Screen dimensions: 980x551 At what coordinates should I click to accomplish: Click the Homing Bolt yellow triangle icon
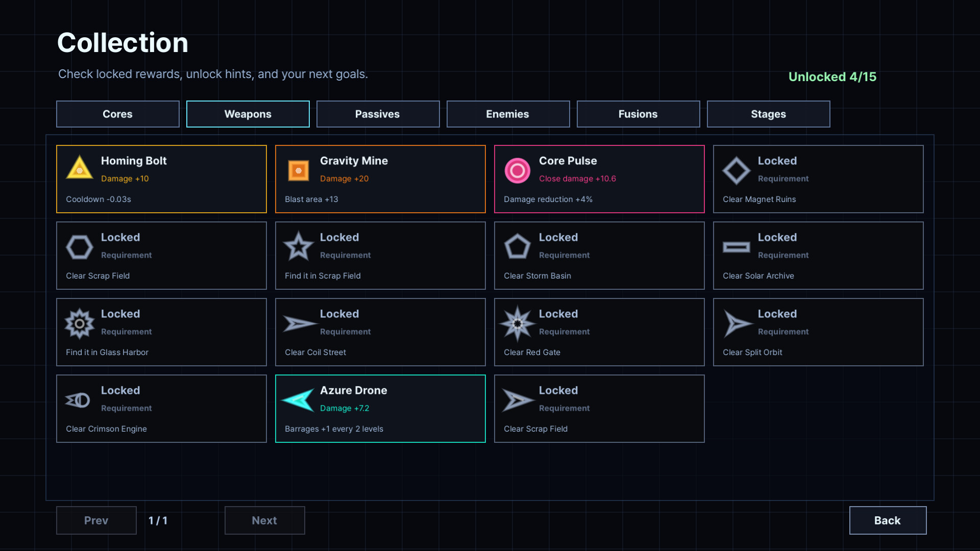pyautogui.click(x=80, y=168)
